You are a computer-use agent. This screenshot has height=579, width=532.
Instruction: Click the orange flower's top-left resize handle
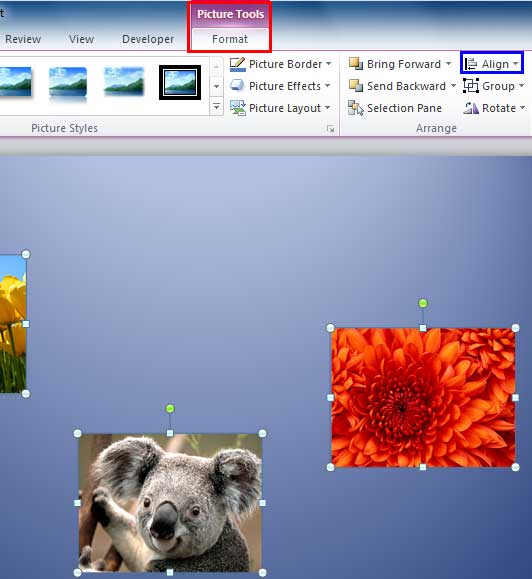tap(330, 328)
